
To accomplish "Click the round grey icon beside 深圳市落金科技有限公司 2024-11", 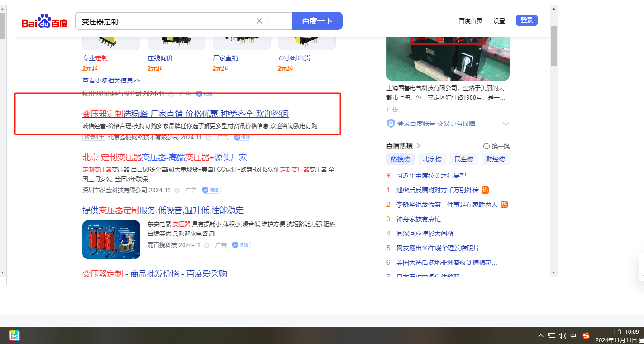I will pos(177,191).
